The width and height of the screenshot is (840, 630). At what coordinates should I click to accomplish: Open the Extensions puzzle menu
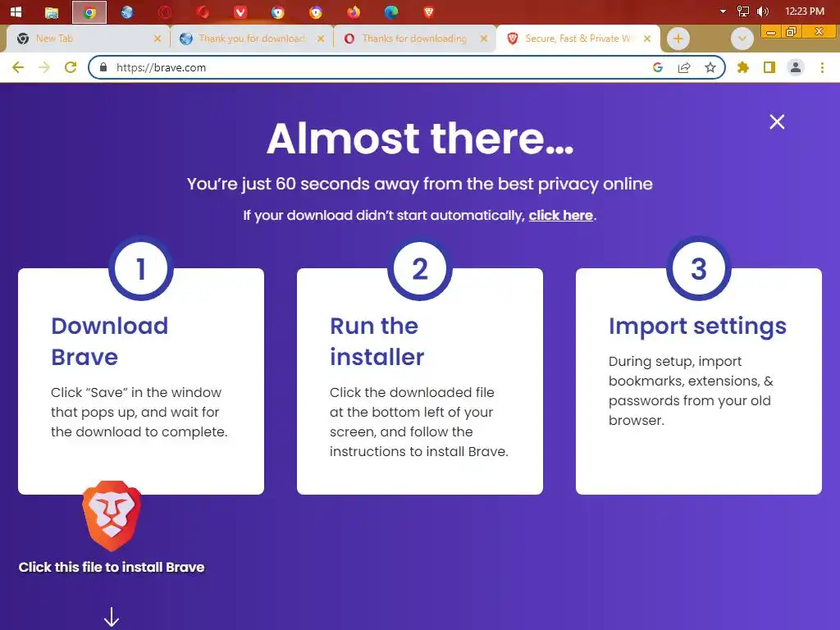point(742,67)
